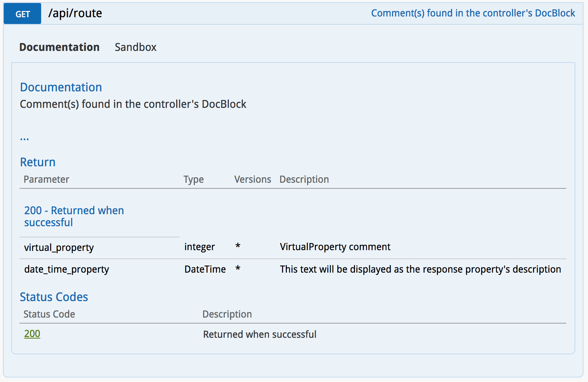The width and height of the screenshot is (588, 382).
Task: Click the response property's description text
Action: coord(420,269)
